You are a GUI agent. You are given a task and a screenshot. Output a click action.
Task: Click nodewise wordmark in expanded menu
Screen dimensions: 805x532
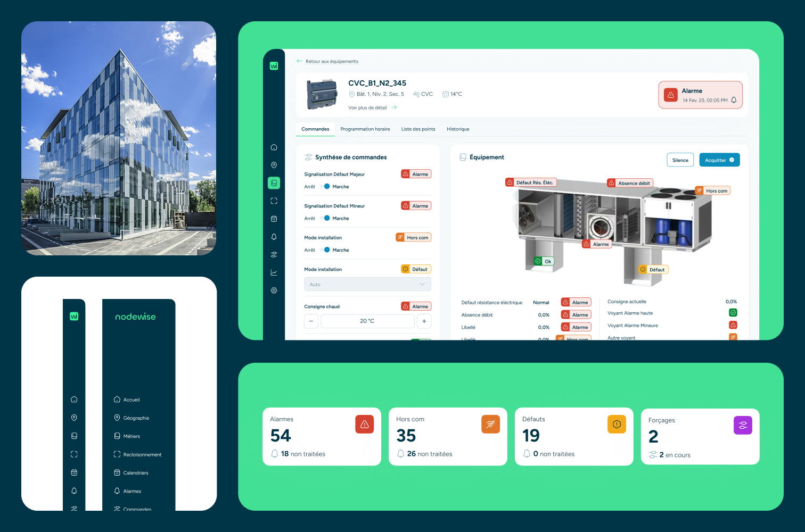pos(136,317)
